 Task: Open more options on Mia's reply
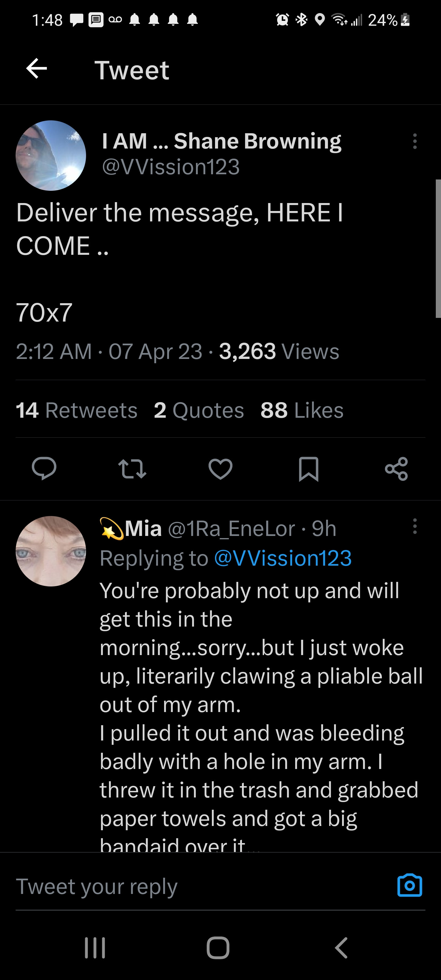[415, 526]
